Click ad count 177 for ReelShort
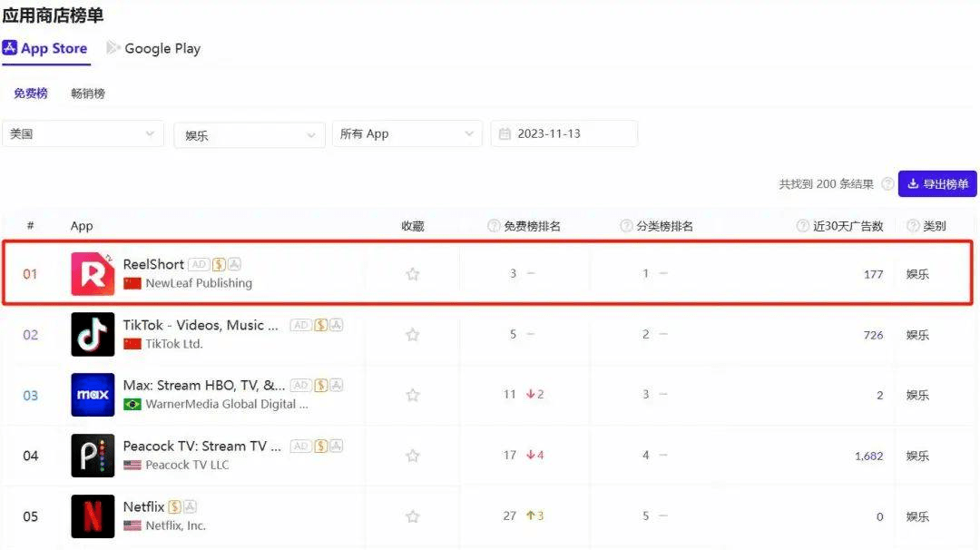 (873, 274)
